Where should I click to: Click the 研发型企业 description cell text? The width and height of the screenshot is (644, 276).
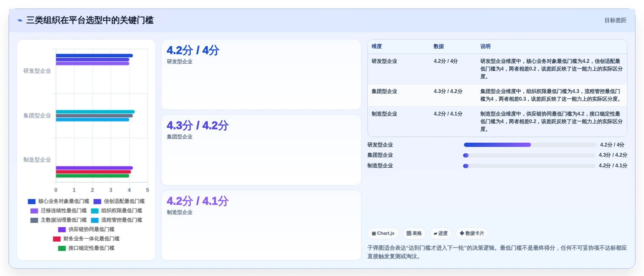[x=551, y=69]
